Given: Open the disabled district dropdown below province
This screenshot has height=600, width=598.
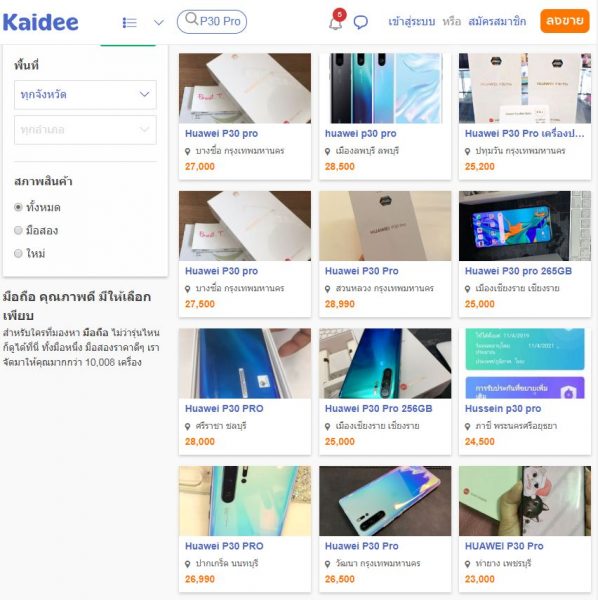Looking at the screenshot, I should [x=85, y=130].
